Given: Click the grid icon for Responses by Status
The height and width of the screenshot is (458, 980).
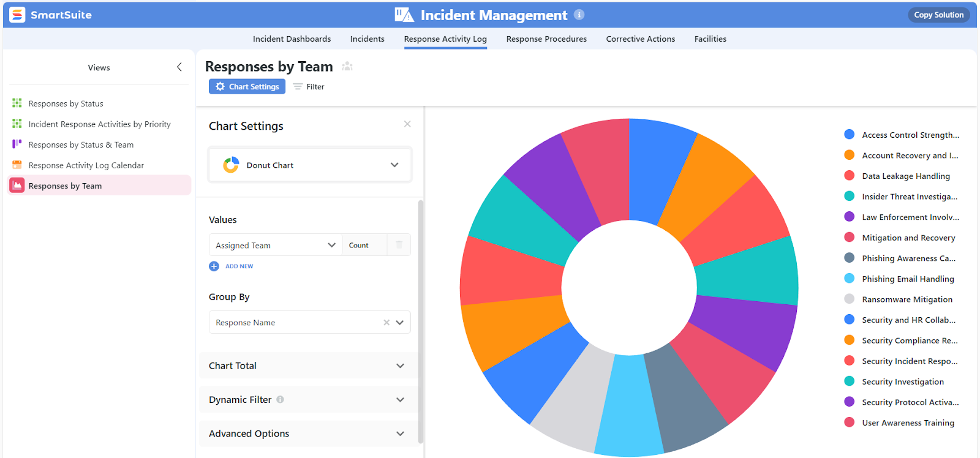Looking at the screenshot, I should [17, 103].
